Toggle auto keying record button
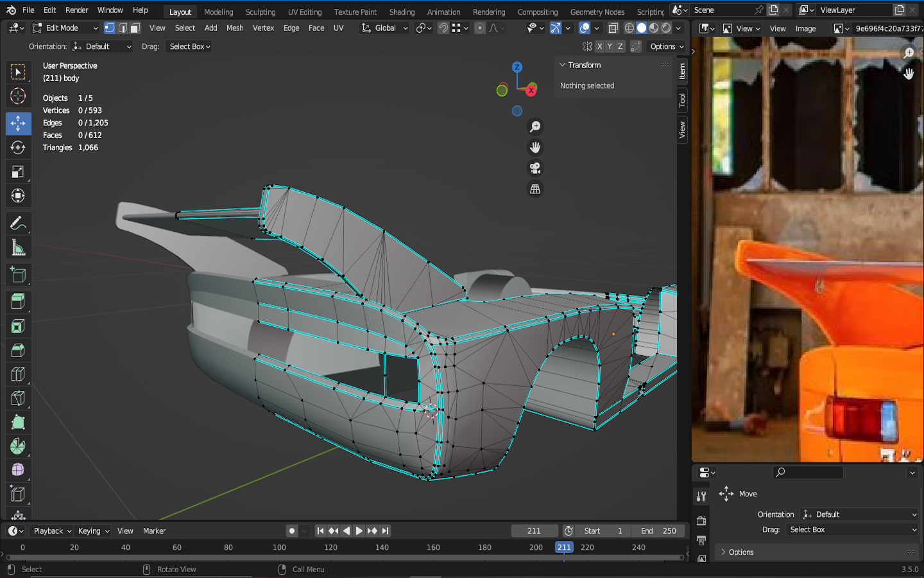 [292, 531]
